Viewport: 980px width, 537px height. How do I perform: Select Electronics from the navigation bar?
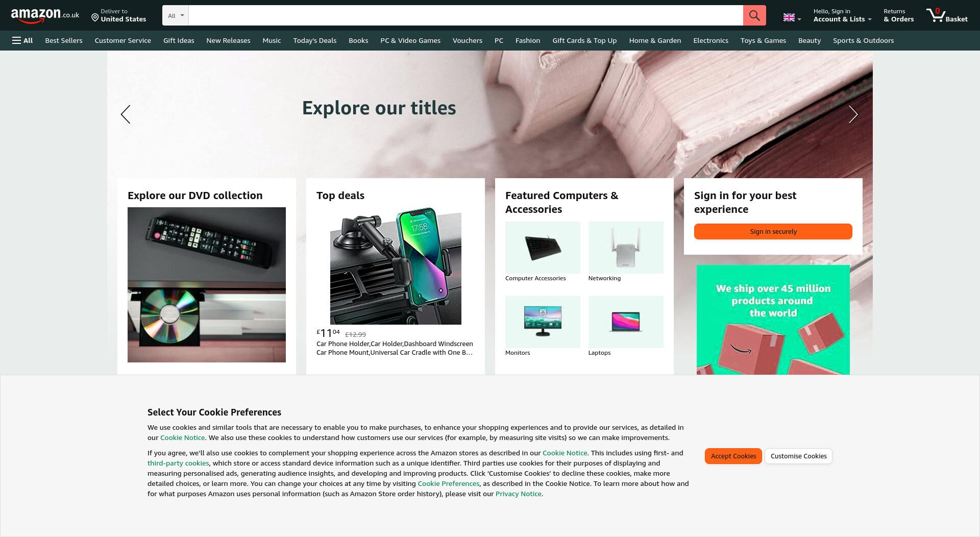(710, 40)
